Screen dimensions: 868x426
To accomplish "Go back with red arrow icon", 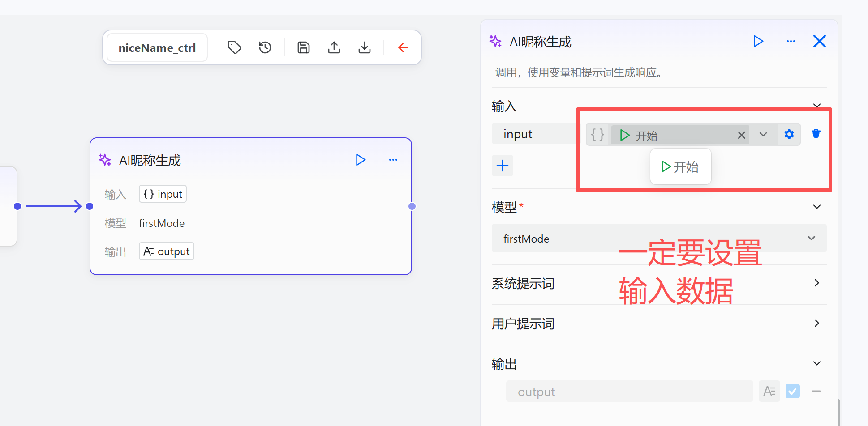I will (x=403, y=47).
